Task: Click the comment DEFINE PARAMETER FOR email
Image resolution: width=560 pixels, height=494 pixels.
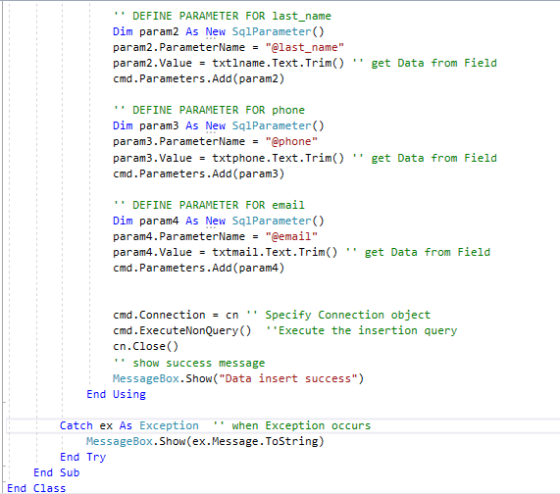Action: pos(209,205)
